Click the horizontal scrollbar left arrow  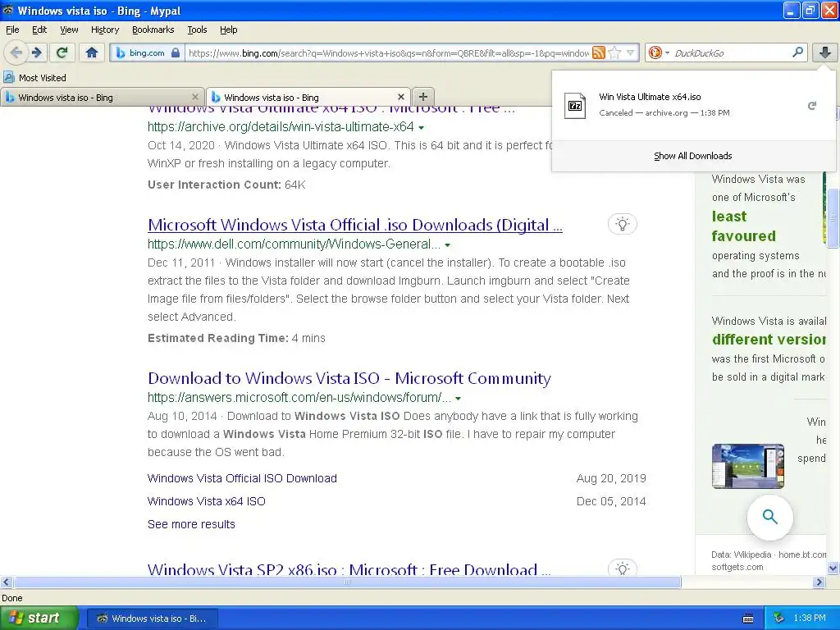click(x=6, y=582)
